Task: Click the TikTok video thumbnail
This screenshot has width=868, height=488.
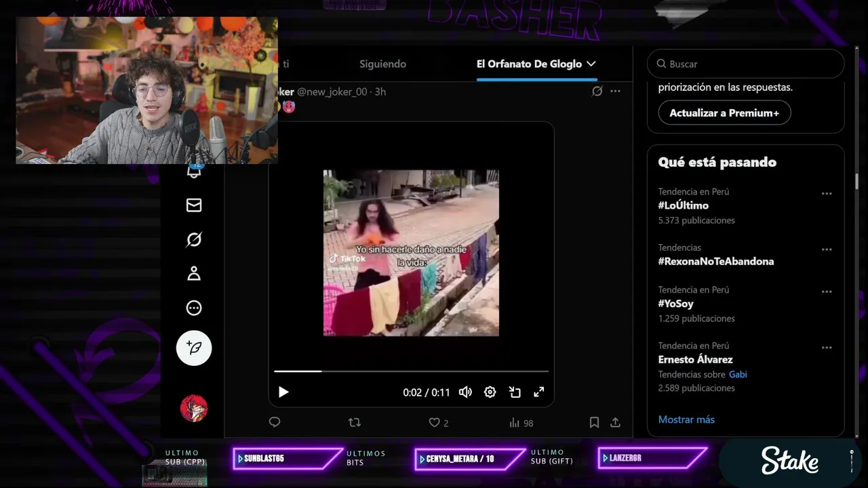Action: click(x=411, y=253)
